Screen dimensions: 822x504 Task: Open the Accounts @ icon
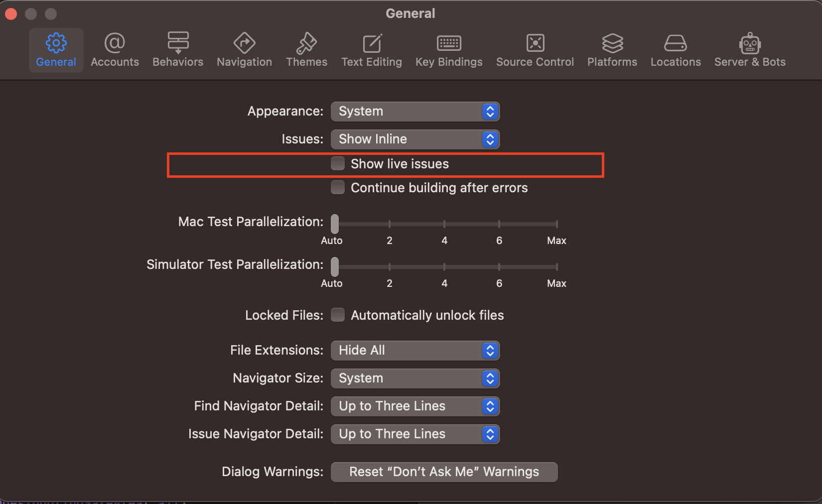tap(115, 43)
